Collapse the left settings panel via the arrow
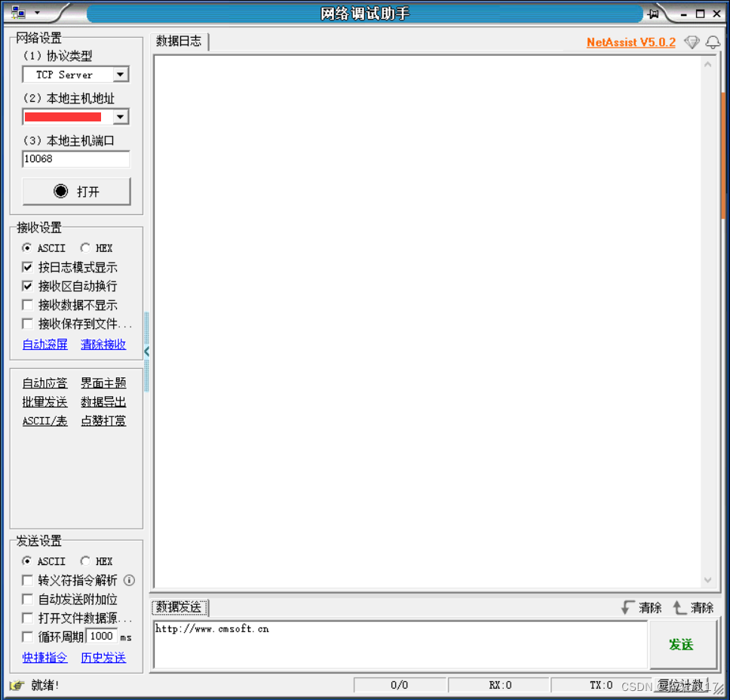The height and width of the screenshot is (700, 730). (x=147, y=350)
